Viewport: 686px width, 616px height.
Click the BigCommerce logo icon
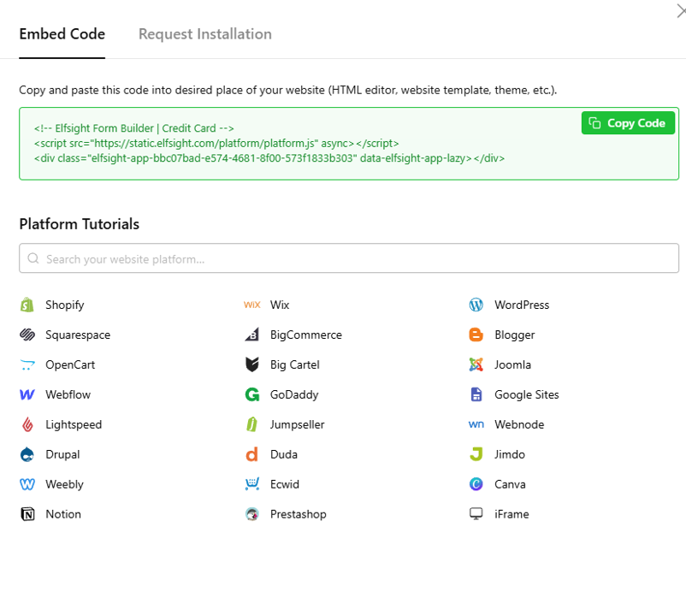(x=252, y=335)
